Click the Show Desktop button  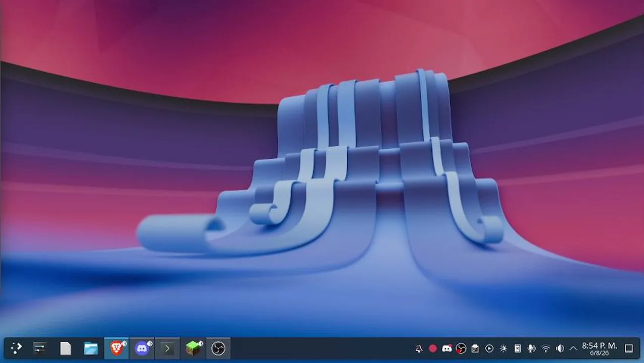(629, 348)
